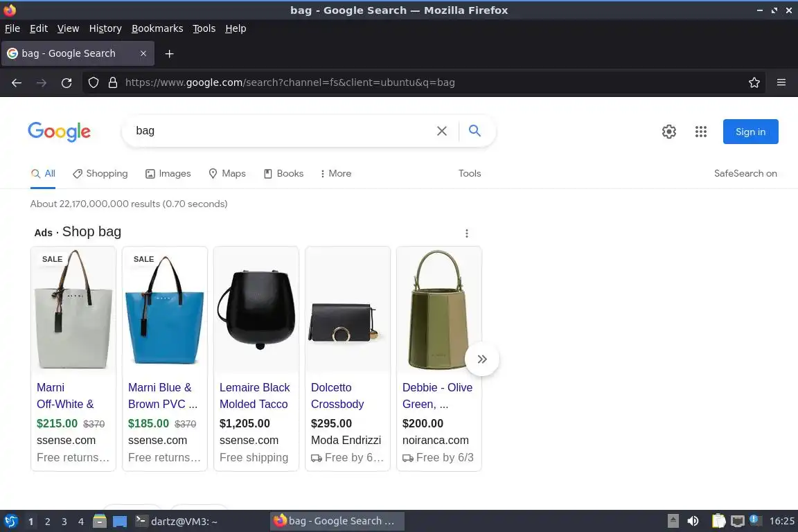
Task: Click the clipboard tray icon
Action: 718,521
